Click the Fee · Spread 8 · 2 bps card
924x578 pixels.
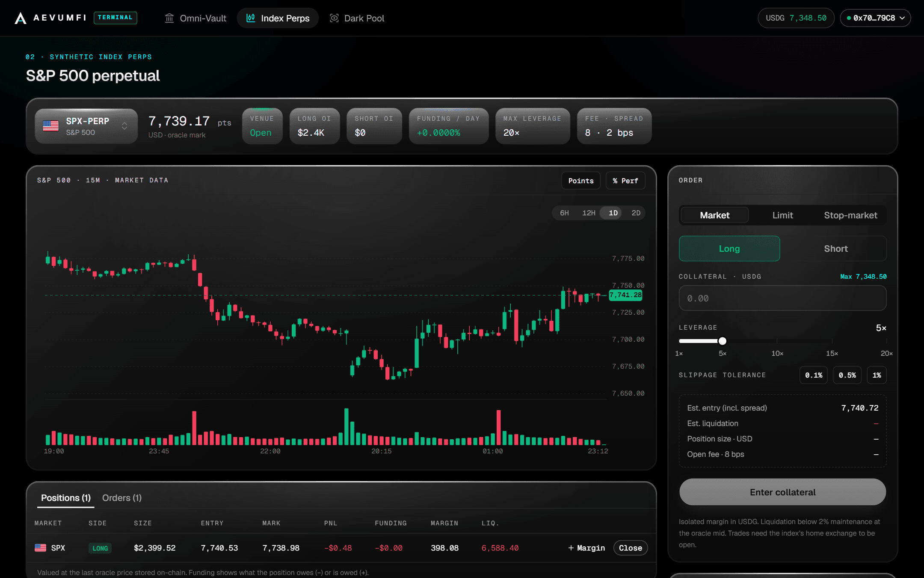(x=614, y=126)
